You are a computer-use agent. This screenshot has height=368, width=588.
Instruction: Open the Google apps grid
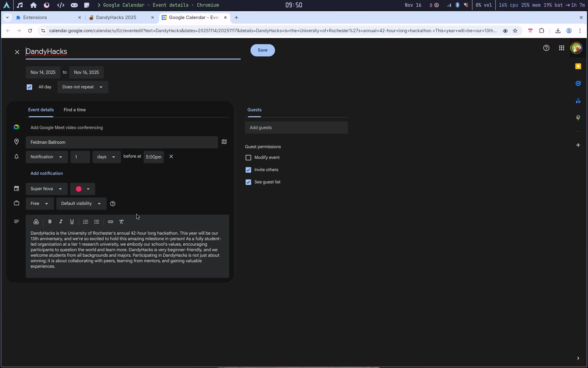[x=561, y=48]
